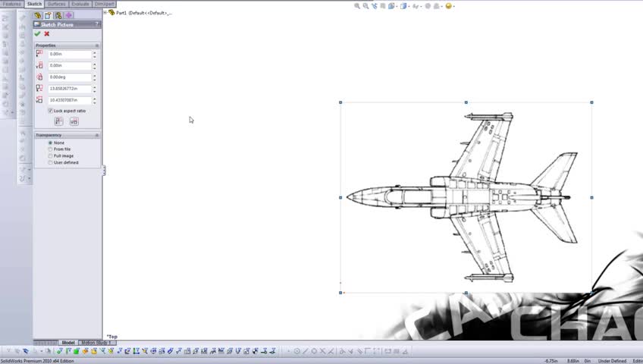The width and height of the screenshot is (643, 364).
Task: Open View Orientation dropdown arrow
Action: tap(397, 7)
